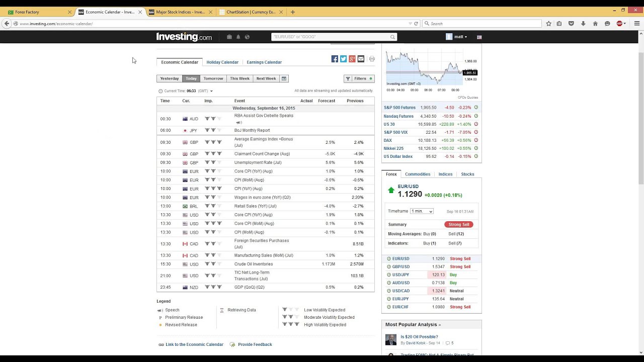Open the Filters panel
This screenshot has width=644, height=362.
[359, 78]
